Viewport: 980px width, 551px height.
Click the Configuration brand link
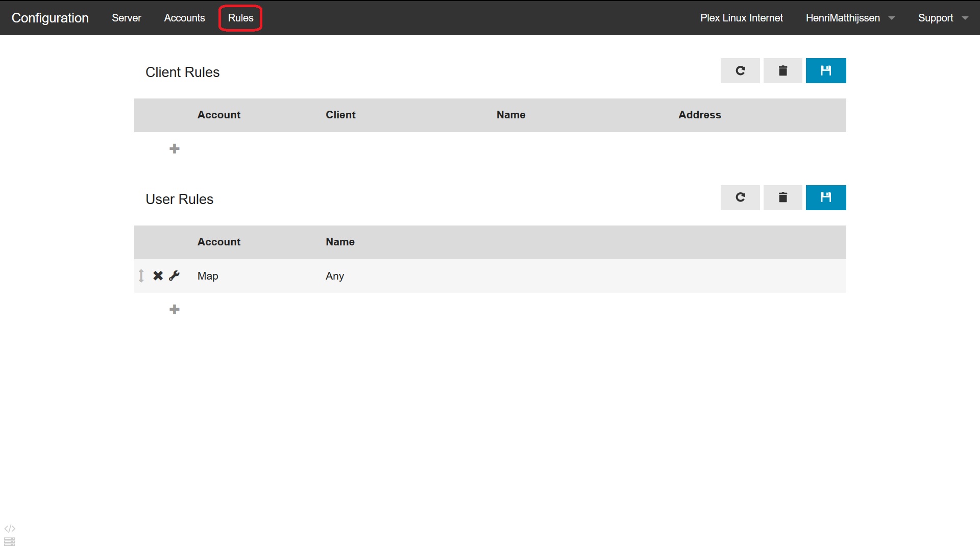point(50,18)
